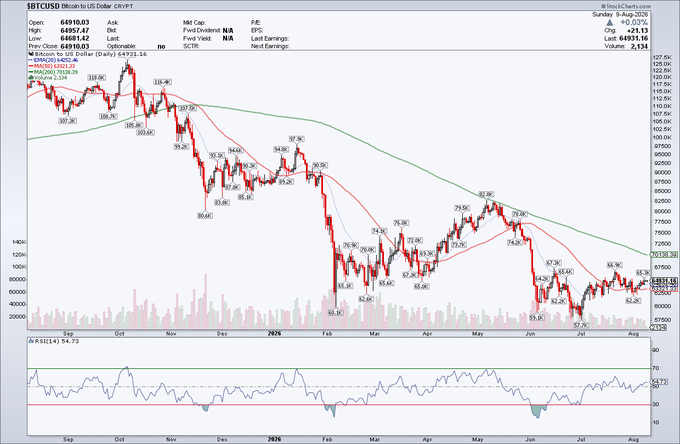
Task: Click the P/E label
Action: point(255,23)
